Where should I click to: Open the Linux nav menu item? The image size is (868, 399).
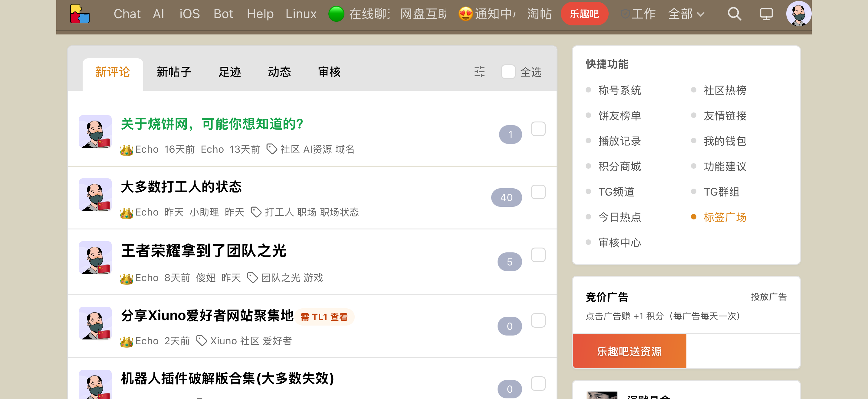tap(301, 14)
